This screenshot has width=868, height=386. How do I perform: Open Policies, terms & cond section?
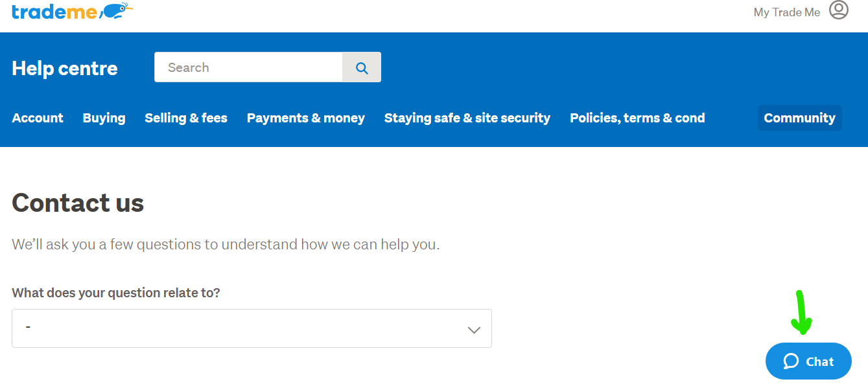coord(637,118)
